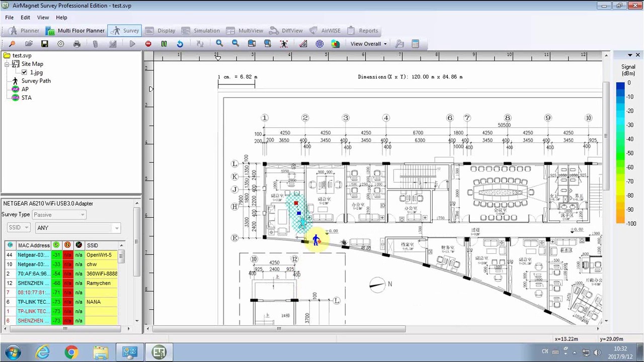
Task: Stop the survey with the red stop icon
Action: click(148, 44)
